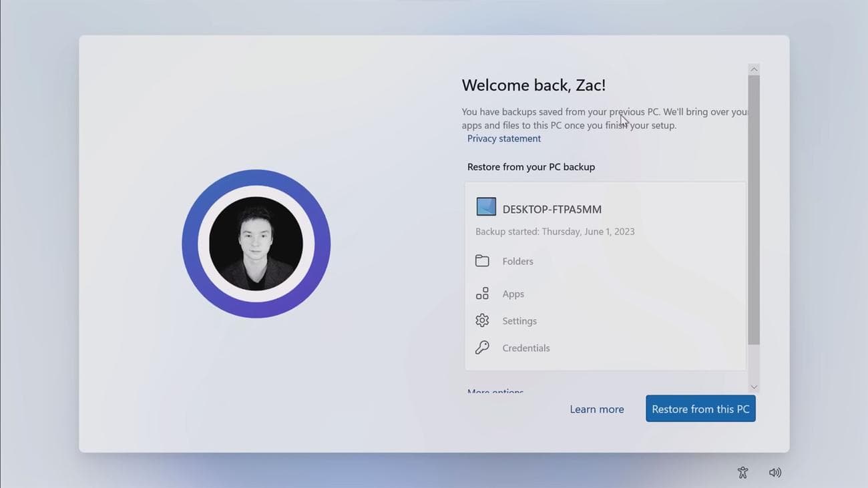Click the Settings gear icon in the backup list

point(482,320)
